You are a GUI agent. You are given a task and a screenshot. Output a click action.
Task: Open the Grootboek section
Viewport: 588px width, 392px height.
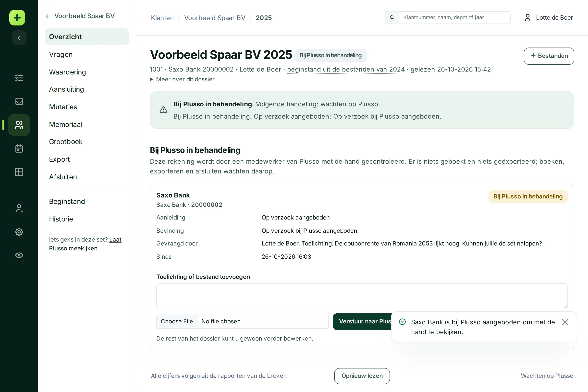coord(87,142)
